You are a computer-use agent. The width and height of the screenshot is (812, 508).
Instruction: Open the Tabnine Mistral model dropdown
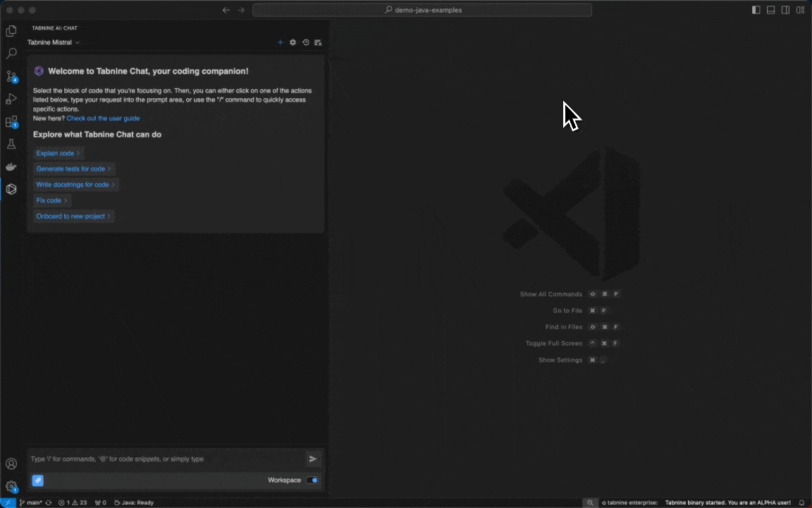[x=54, y=42]
